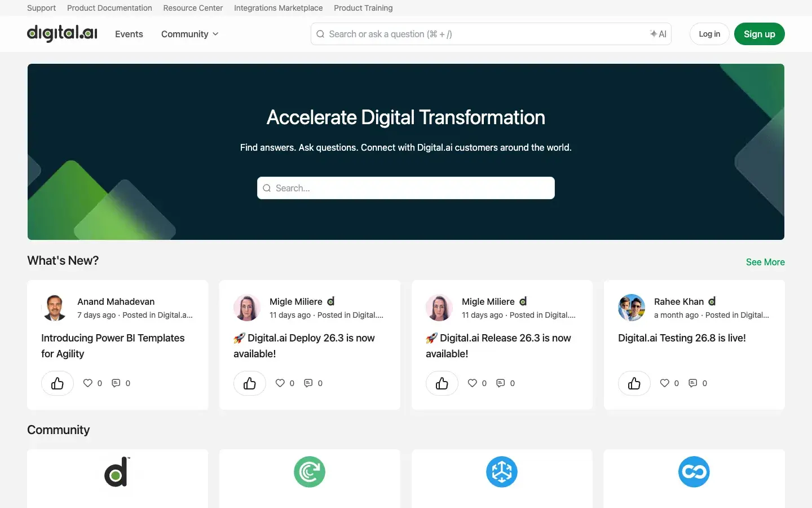812x508 pixels.
Task: Thumbs up the Testing 26.8 post
Action: (634, 383)
